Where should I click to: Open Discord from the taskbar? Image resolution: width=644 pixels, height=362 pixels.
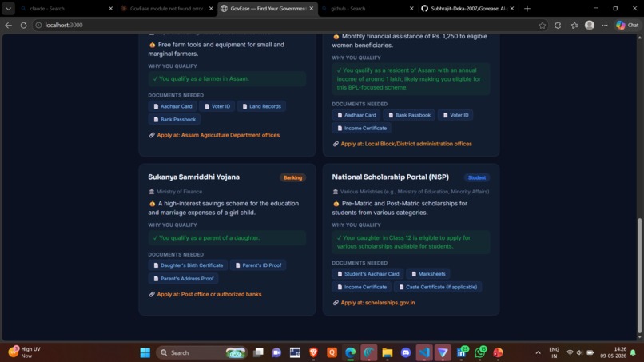tap(406, 352)
